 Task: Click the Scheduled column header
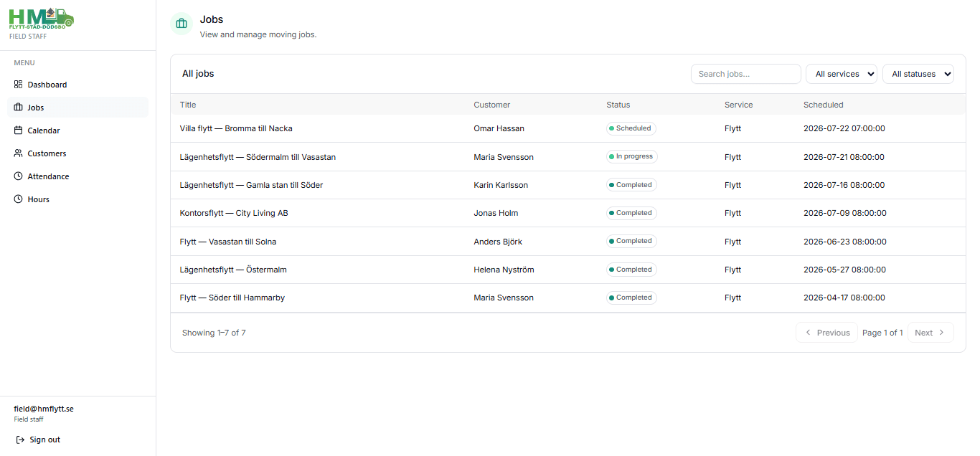tap(824, 105)
